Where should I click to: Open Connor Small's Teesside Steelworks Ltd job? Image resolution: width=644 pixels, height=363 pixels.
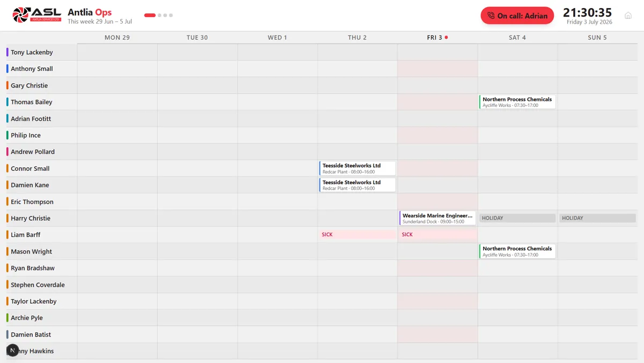[357, 168]
